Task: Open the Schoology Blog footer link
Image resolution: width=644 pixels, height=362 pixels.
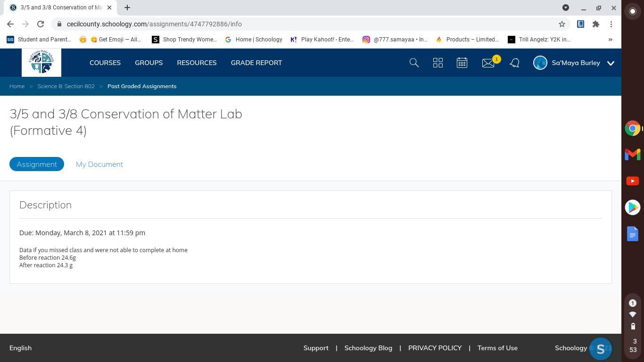Action: (x=368, y=348)
